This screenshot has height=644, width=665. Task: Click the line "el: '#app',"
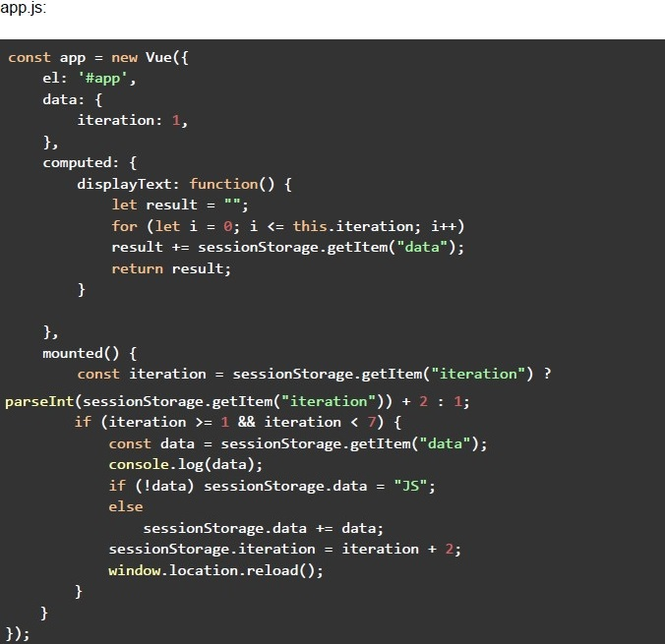point(90,79)
